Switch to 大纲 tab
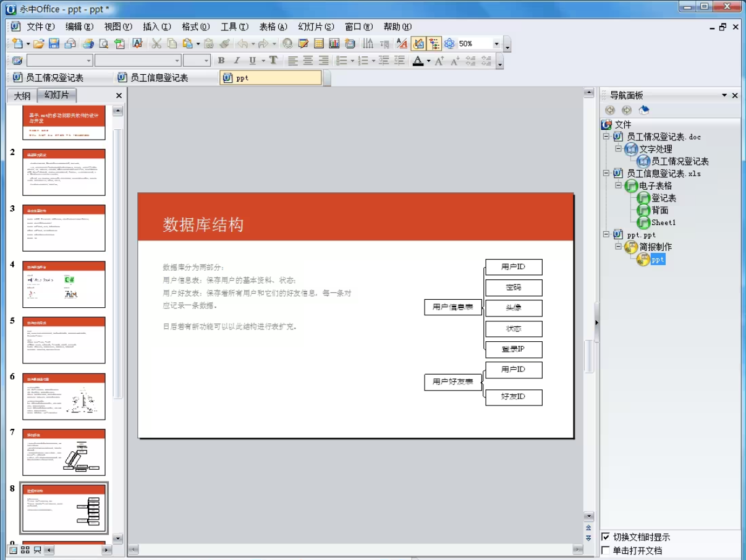Viewport: 746px width, 560px height. 22,96
